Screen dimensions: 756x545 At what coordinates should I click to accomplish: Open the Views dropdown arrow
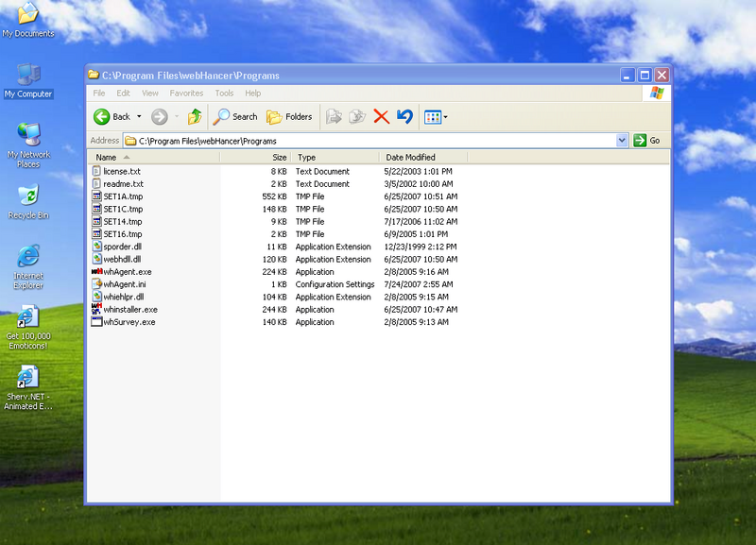445,116
